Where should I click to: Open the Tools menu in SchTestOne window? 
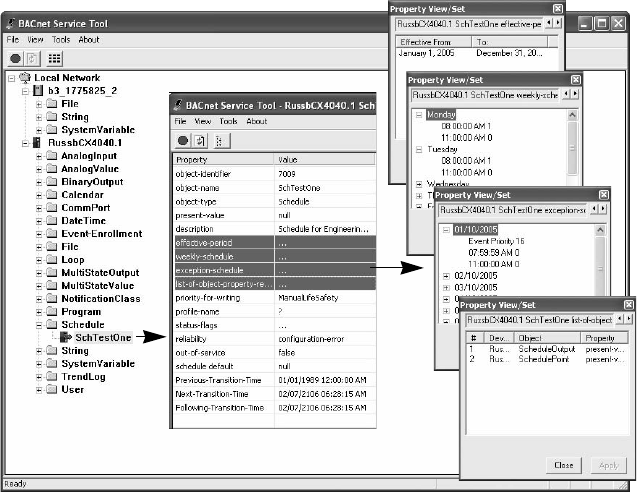[228, 121]
